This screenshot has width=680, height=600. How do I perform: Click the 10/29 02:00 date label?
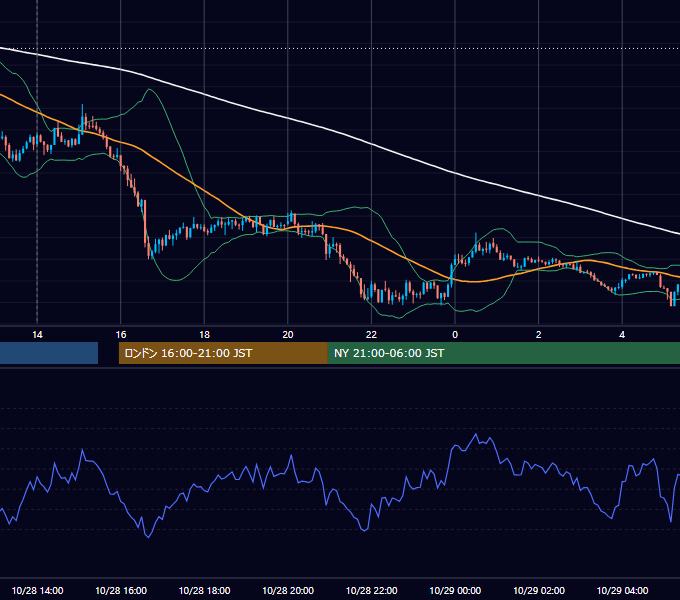[x=539, y=590]
